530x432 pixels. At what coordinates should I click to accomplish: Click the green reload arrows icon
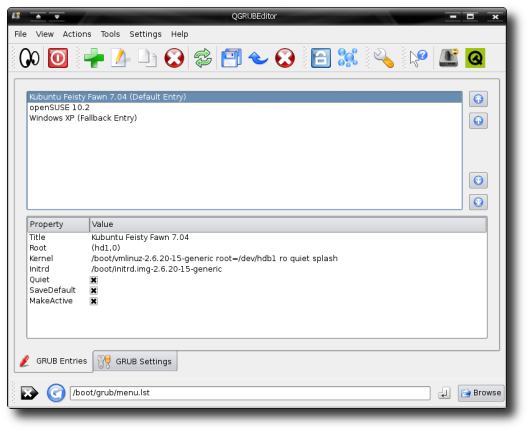[203, 58]
